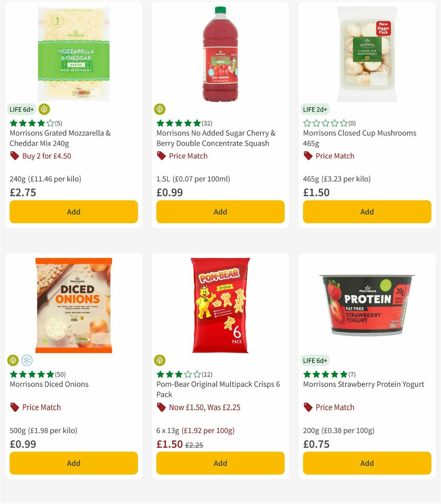Click the snowflake frozen icon on Diced Onions

27,361
